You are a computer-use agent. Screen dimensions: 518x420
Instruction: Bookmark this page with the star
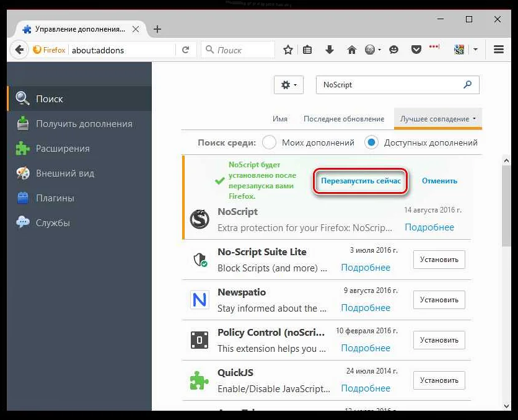coord(288,49)
